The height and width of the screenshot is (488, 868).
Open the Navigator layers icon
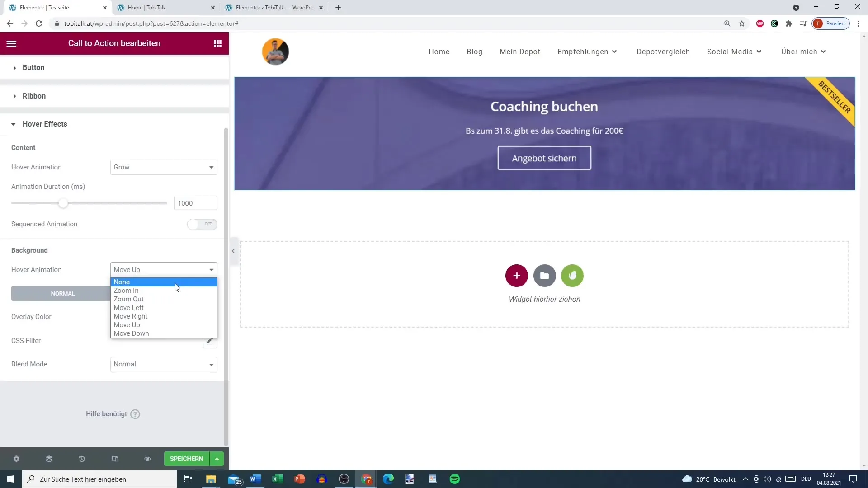(49, 459)
